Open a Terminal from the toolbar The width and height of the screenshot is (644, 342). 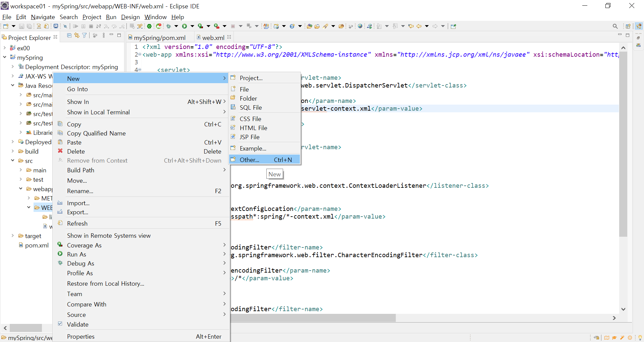56,26
